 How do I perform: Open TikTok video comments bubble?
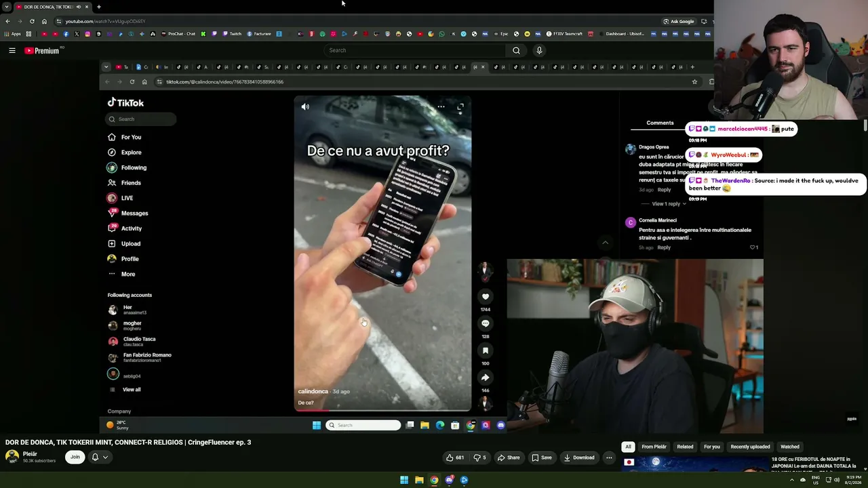(486, 323)
